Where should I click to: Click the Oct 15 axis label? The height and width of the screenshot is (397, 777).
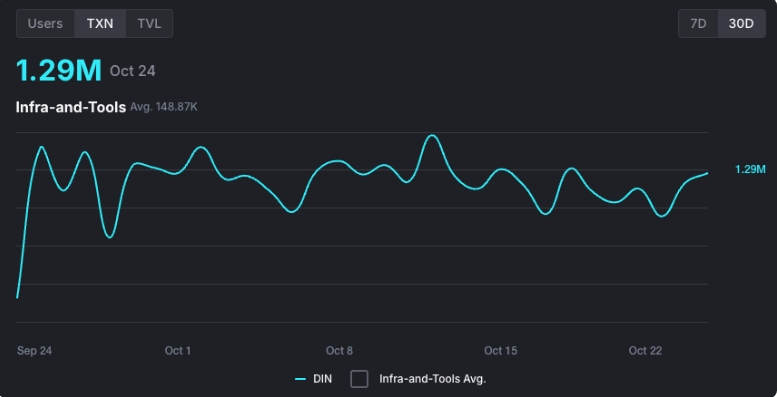[x=500, y=351]
